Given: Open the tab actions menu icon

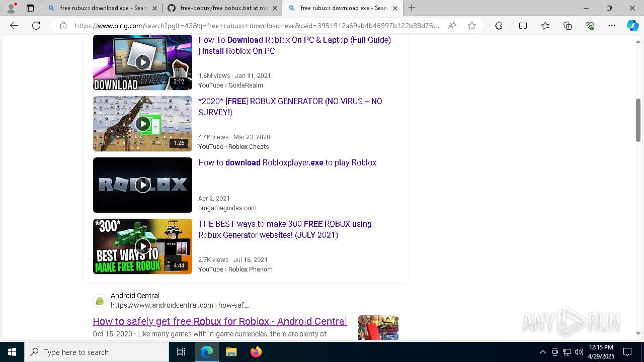Looking at the screenshot, I should pyautogui.click(x=30, y=8).
